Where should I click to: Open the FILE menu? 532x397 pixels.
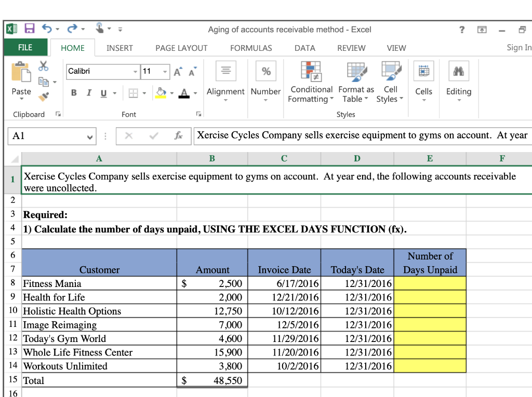(x=25, y=48)
